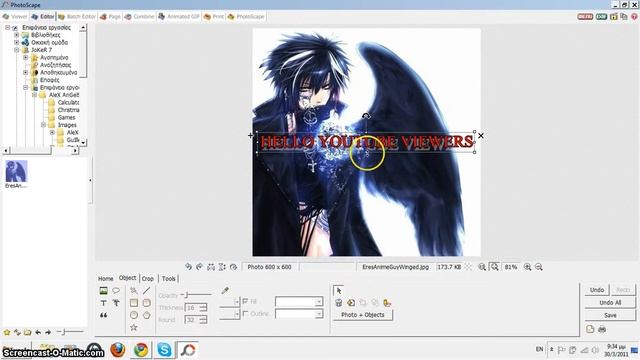
Task: Open the Animated GIF tab
Action: [178, 17]
